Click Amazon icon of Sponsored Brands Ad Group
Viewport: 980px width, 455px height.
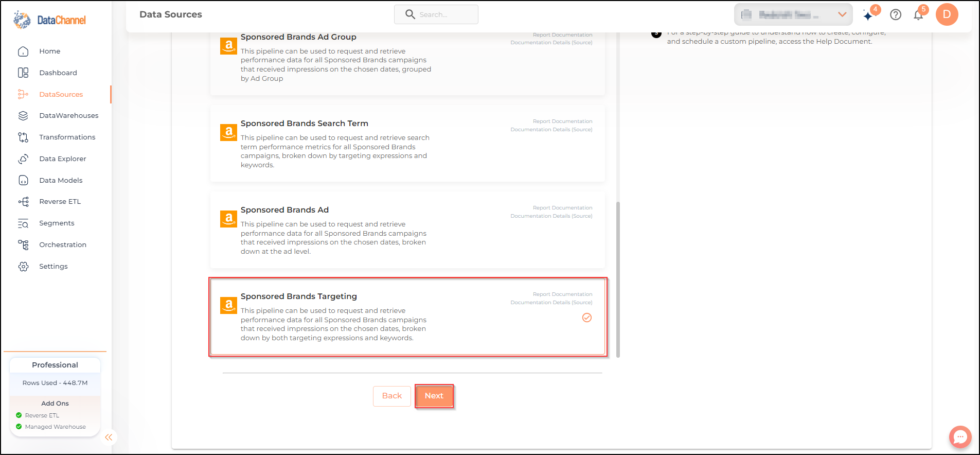coord(228,46)
